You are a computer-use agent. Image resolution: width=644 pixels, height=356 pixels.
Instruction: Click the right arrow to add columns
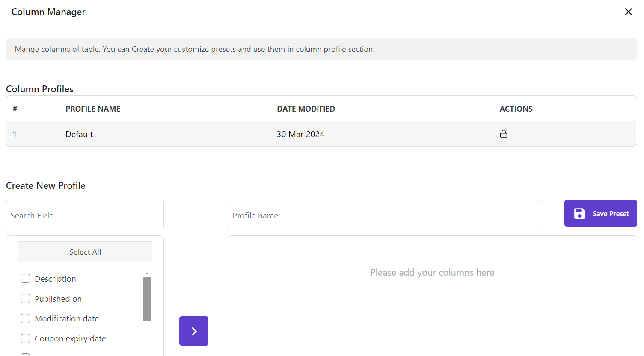(x=194, y=331)
